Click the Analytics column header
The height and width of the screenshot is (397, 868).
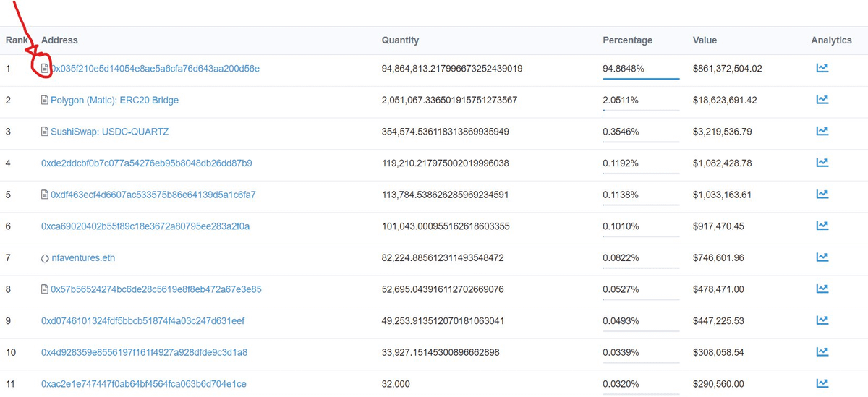point(831,40)
